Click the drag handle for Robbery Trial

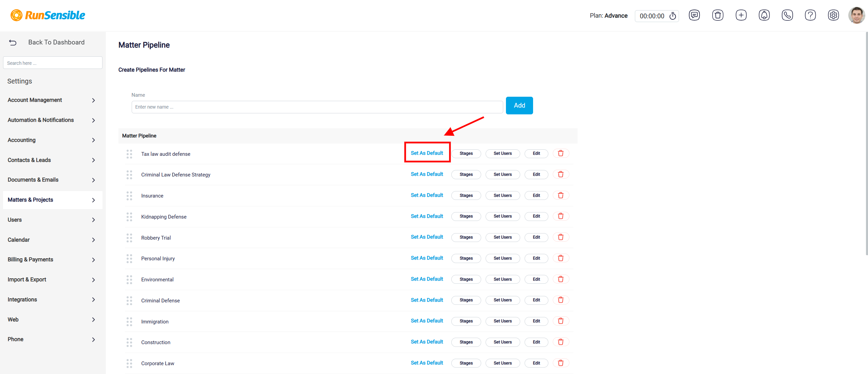coord(129,238)
